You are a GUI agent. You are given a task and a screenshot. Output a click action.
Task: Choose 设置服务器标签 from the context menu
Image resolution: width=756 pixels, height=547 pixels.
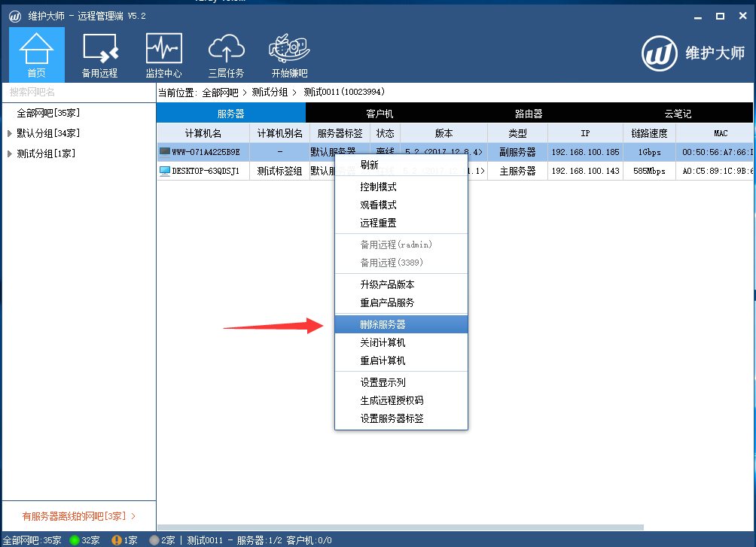[401, 418]
